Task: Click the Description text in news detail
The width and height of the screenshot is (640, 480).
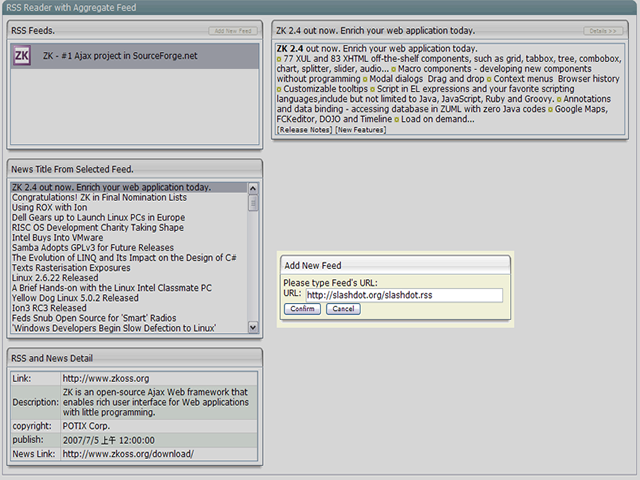Action: click(156, 402)
